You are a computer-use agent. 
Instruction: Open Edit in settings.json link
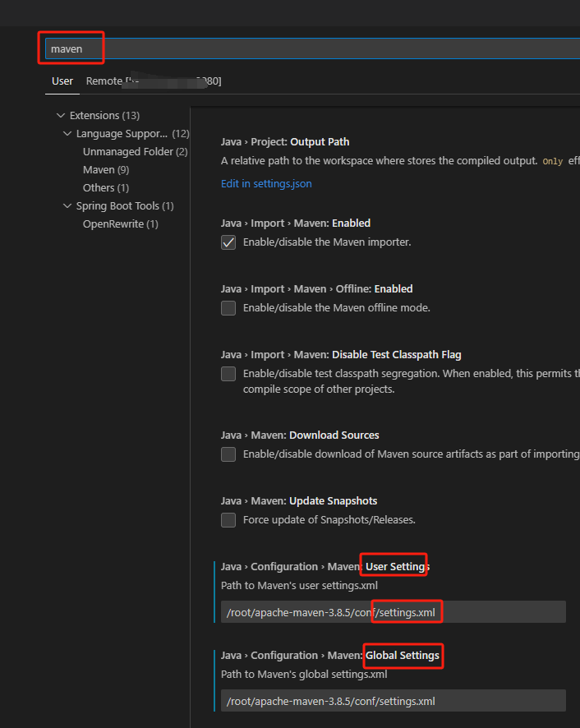tap(266, 183)
